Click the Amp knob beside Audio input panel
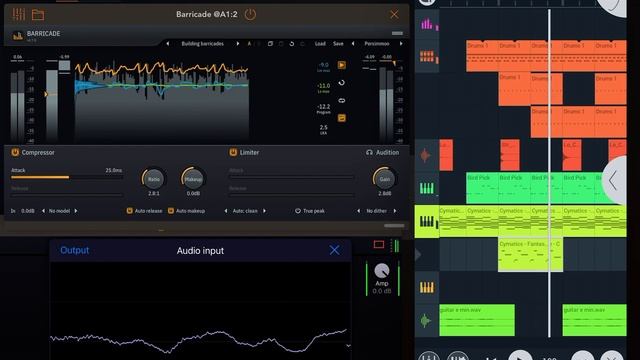This screenshot has width=640, height=360. [x=382, y=271]
